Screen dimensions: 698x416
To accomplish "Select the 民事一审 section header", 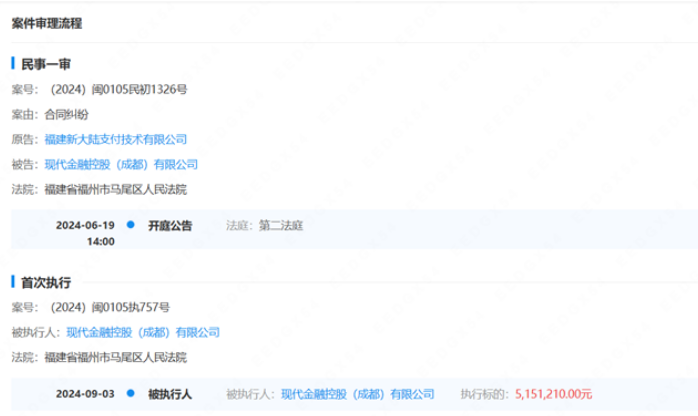I will click(46, 64).
